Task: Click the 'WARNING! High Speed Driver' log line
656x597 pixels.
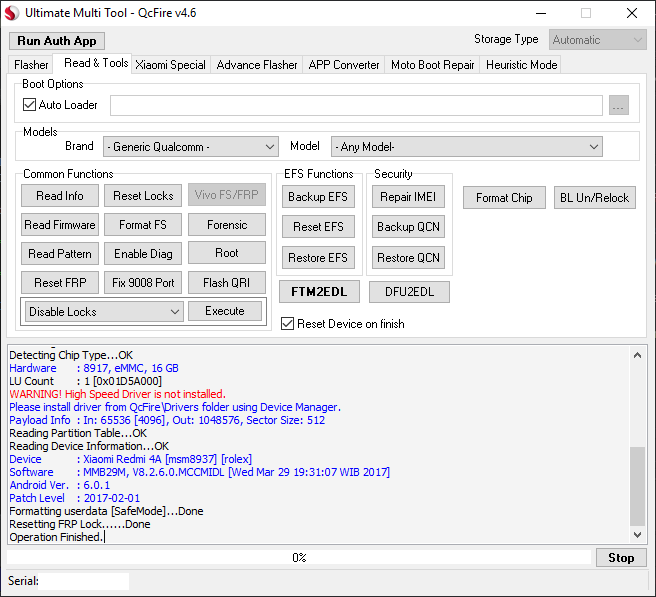Action: 117,394
